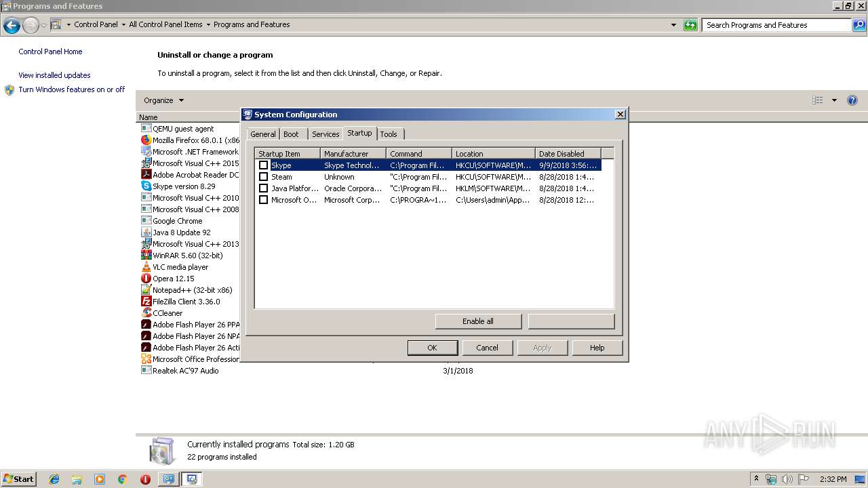Click the Notepad++ program icon
This screenshot has height=488, width=868.
tap(146, 289)
